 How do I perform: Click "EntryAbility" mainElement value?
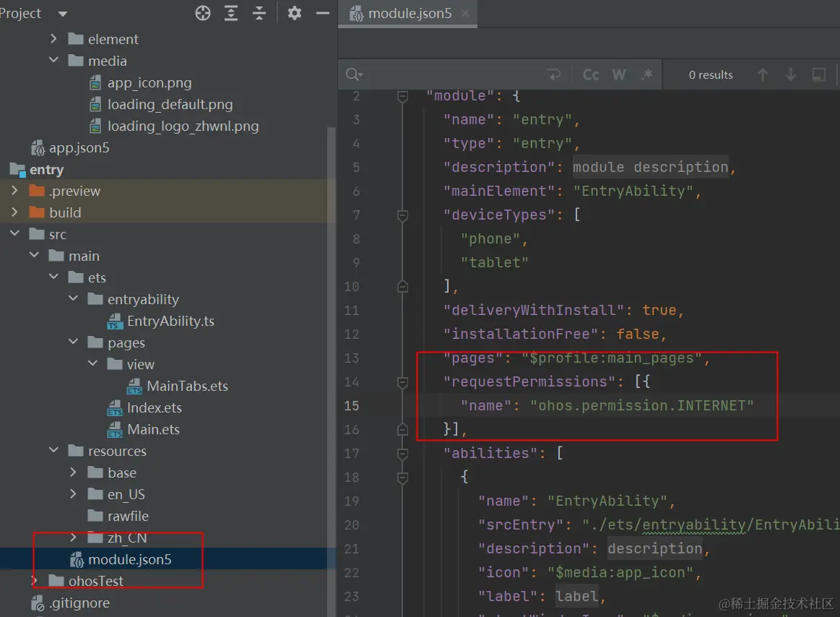pyautogui.click(x=633, y=191)
